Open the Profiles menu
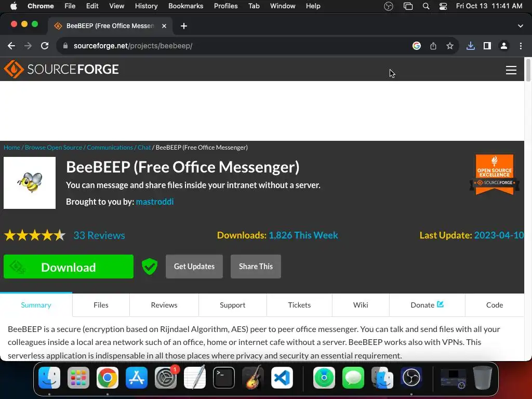 point(225,6)
